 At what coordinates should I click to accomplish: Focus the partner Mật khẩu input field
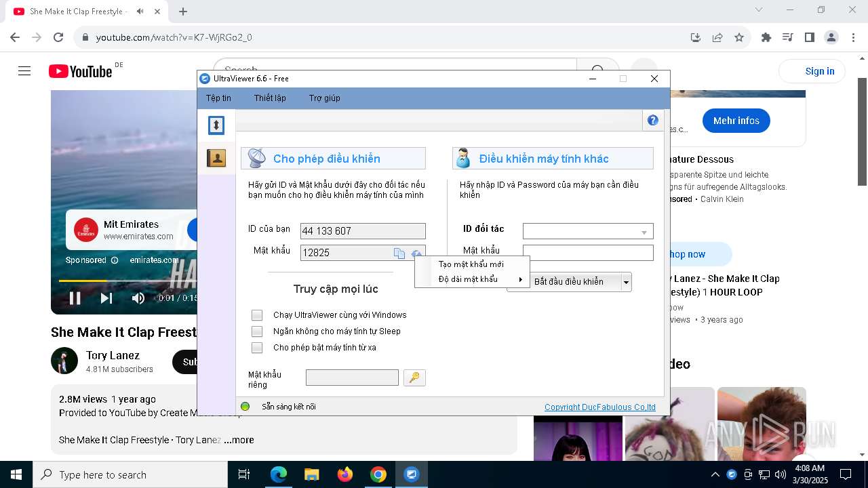coord(588,253)
